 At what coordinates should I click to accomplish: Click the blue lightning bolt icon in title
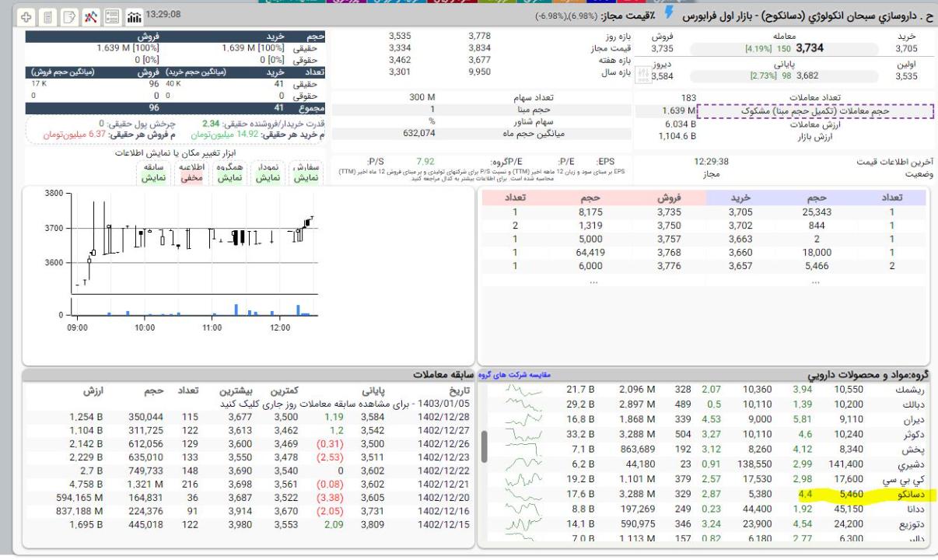(666, 15)
